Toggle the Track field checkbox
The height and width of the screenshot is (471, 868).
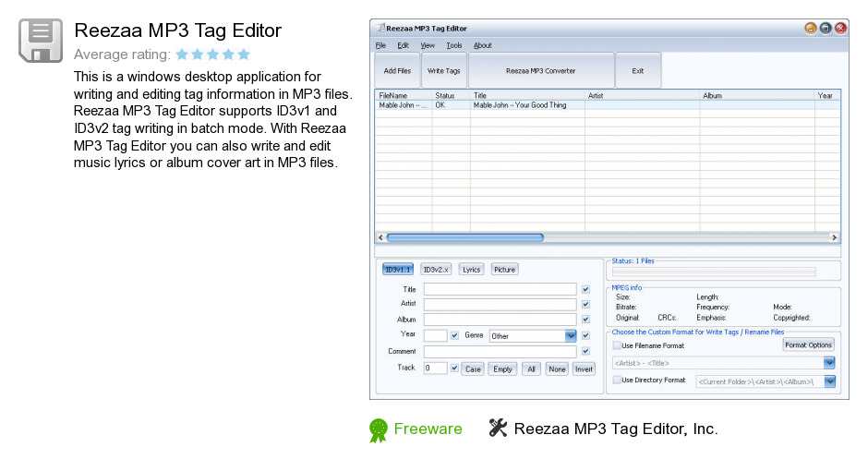tap(454, 368)
